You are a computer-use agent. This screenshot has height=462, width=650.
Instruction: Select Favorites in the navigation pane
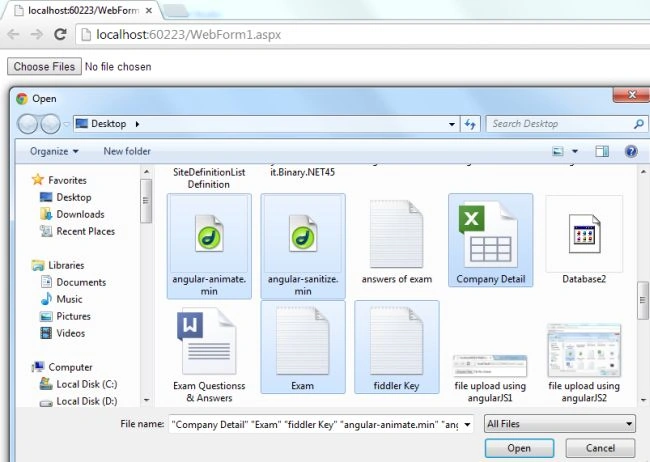(59, 180)
